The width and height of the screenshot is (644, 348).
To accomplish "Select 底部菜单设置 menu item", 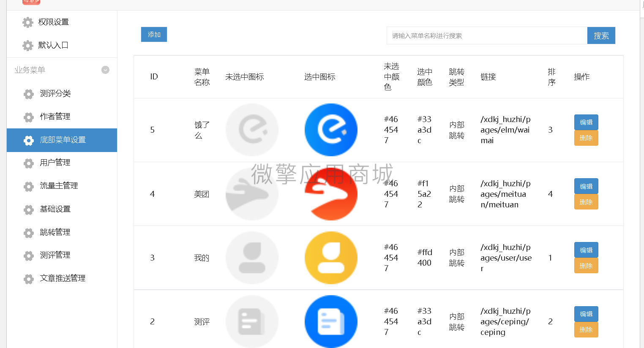I will pyautogui.click(x=62, y=140).
